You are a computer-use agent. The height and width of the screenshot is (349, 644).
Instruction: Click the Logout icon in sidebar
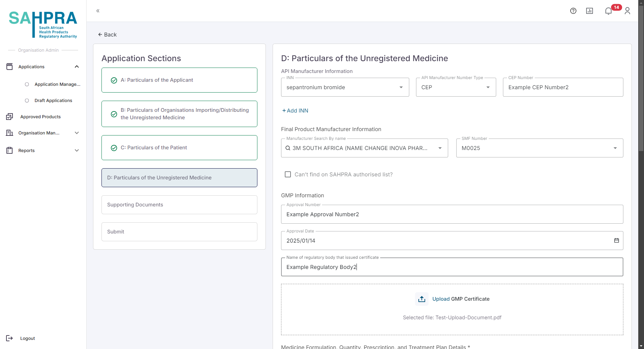tap(9, 338)
